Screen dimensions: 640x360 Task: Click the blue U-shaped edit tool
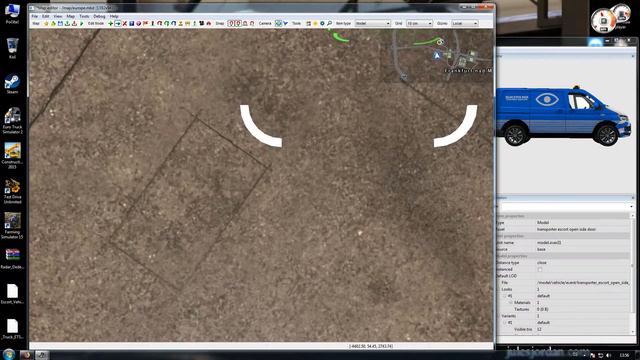tap(173, 24)
